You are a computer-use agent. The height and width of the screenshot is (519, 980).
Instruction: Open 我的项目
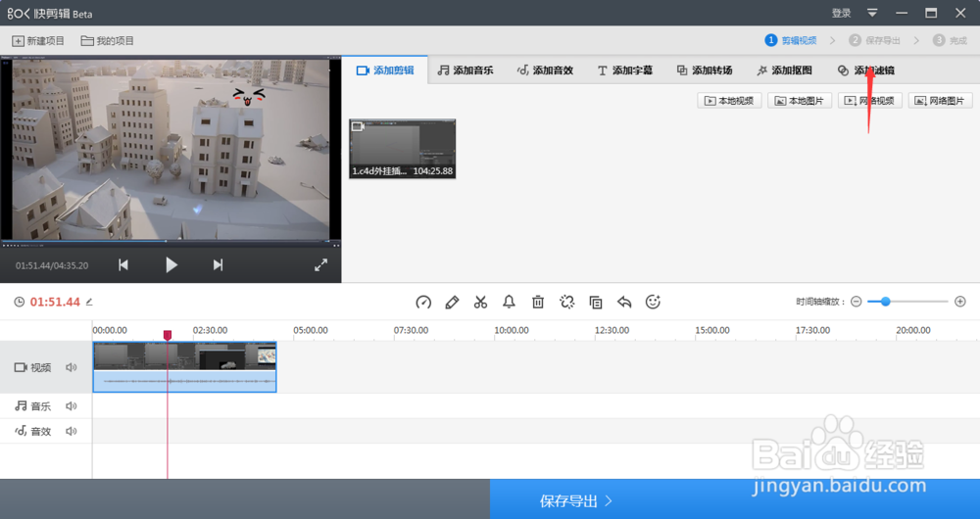coord(108,40)
